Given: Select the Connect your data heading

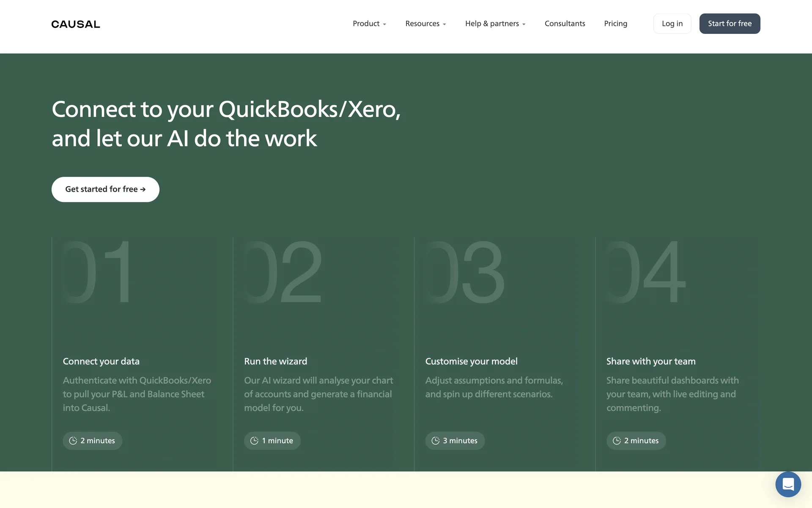Looking at the screenshot, I should 101,361.
